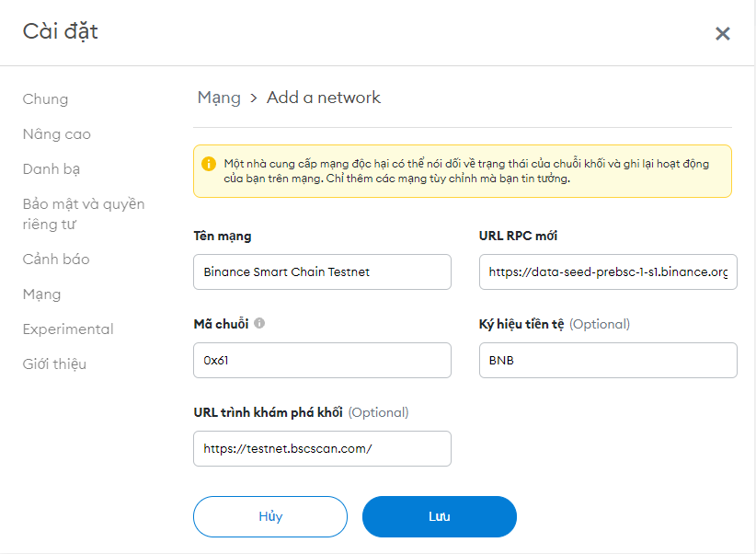The width and height of the screenshot is (756, 554).
Task: Open Giới thiệu about page
Action: pyautogui.click(x=54, y=364)
